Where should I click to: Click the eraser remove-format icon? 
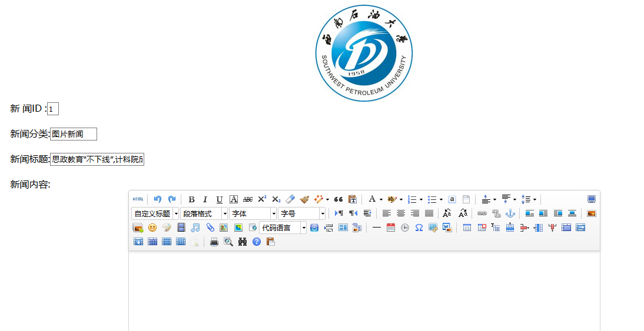click(290, 199)
